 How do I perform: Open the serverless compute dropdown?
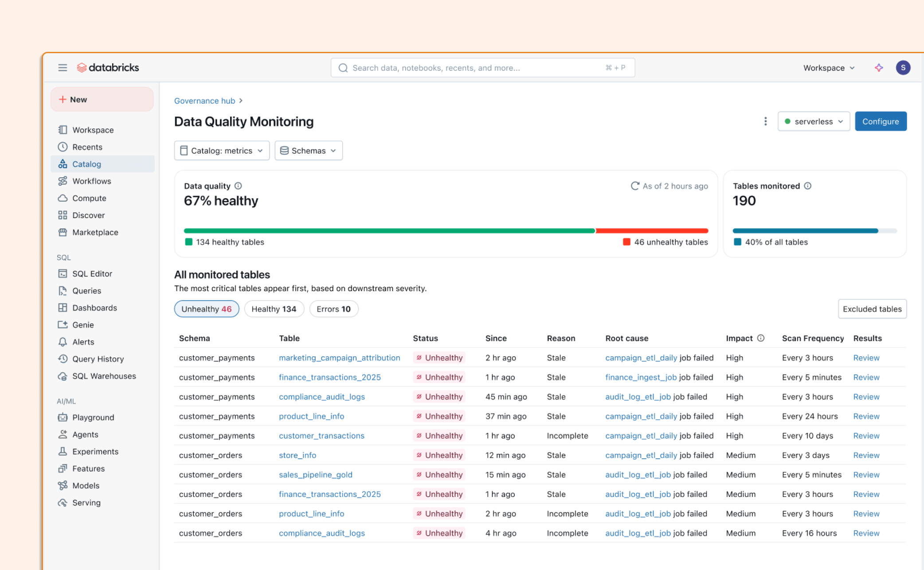tap(814, 121)
